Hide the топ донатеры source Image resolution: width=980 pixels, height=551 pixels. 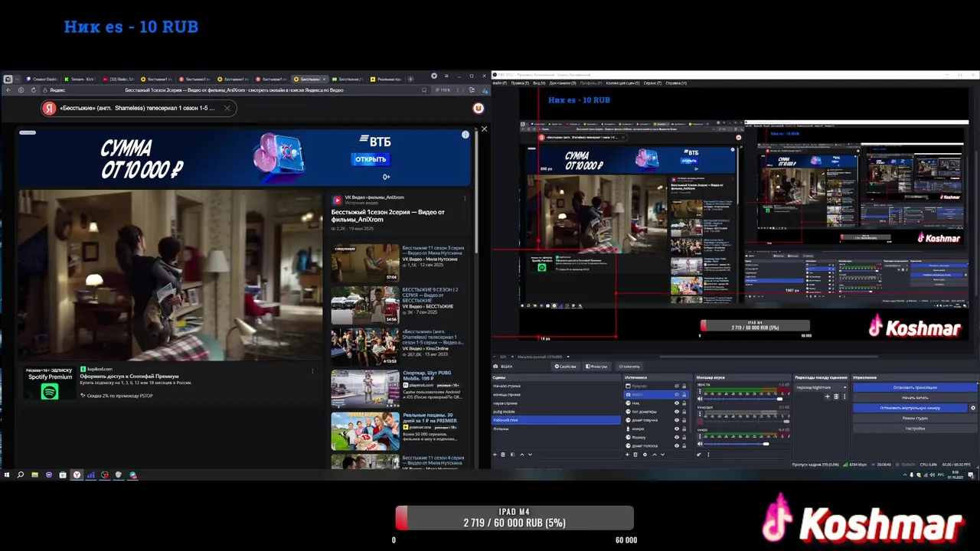tap(677, 412)
